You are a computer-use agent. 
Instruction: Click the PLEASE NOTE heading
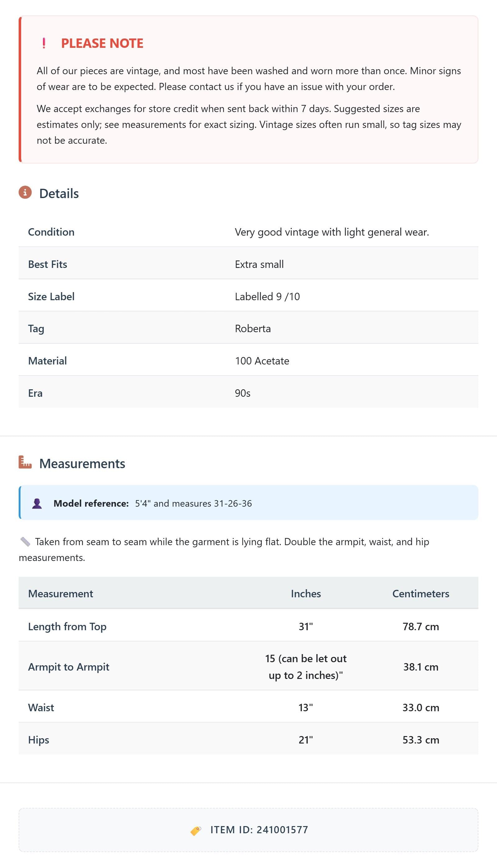102,43
